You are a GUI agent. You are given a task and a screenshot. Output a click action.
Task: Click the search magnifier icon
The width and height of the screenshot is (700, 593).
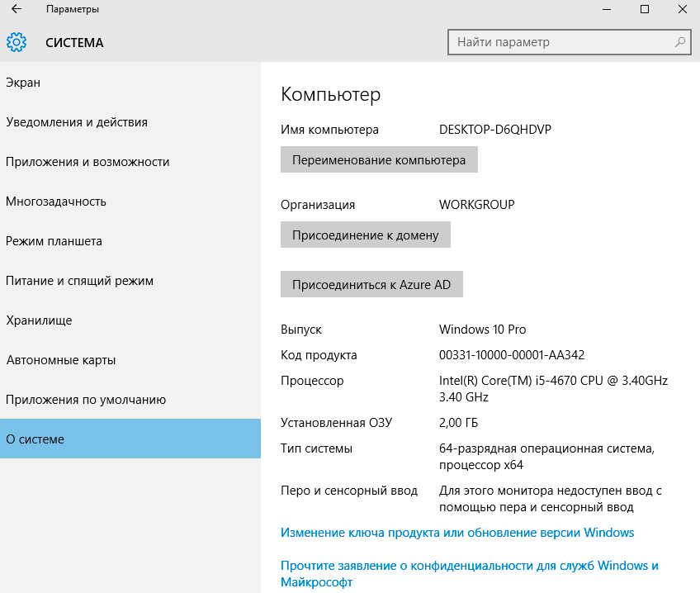(679, 41)
